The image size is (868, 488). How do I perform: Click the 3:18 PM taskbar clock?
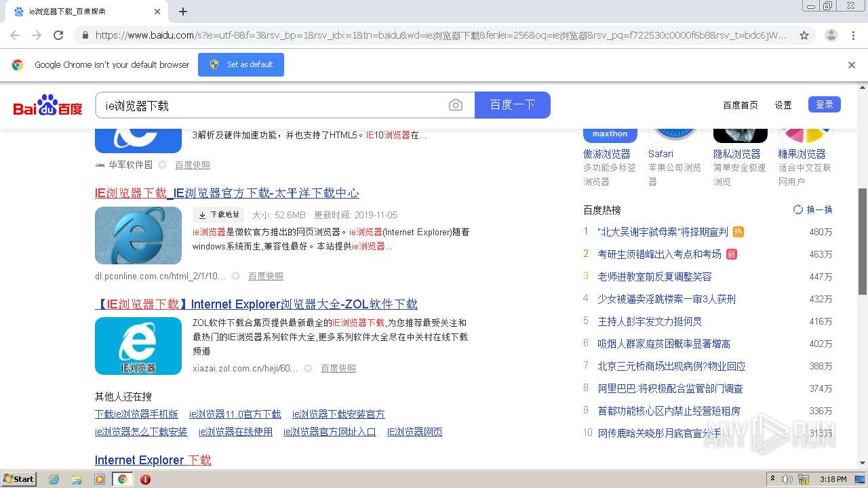click(x=833, y=479)
